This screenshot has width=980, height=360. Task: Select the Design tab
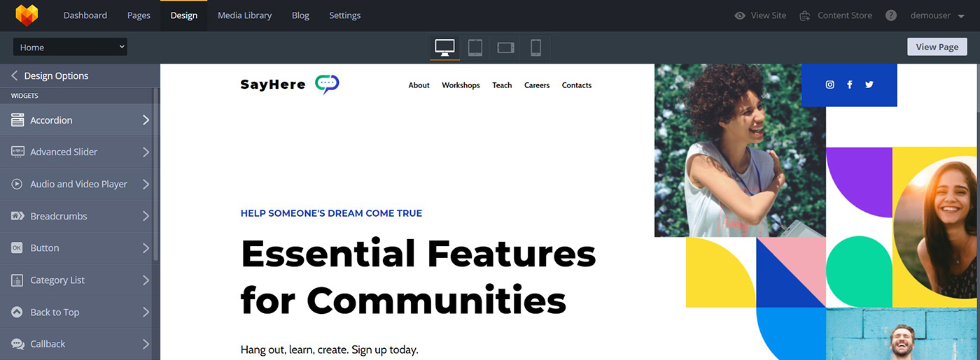pyautogui.click(x=184, y=15)
